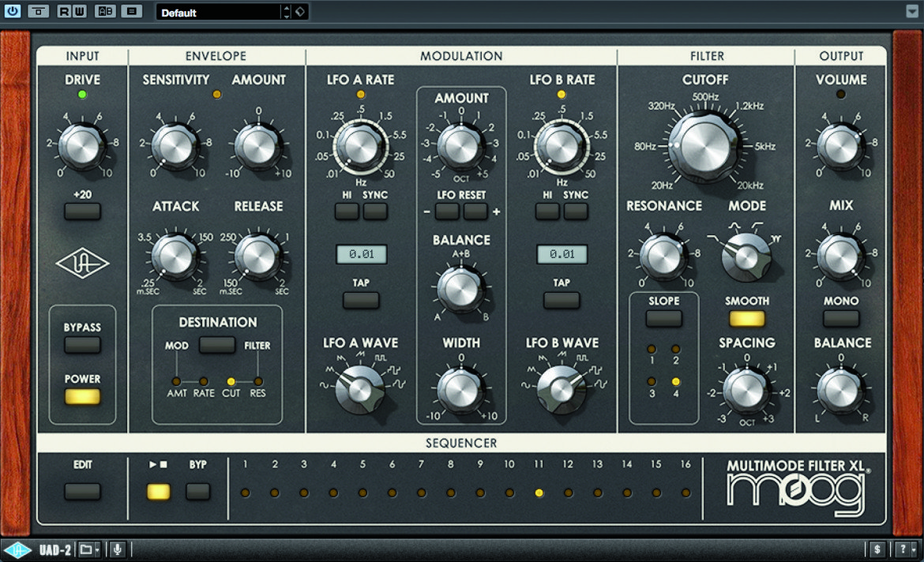
Task: Click the LFO B rate display field
Action: (561, 254)
